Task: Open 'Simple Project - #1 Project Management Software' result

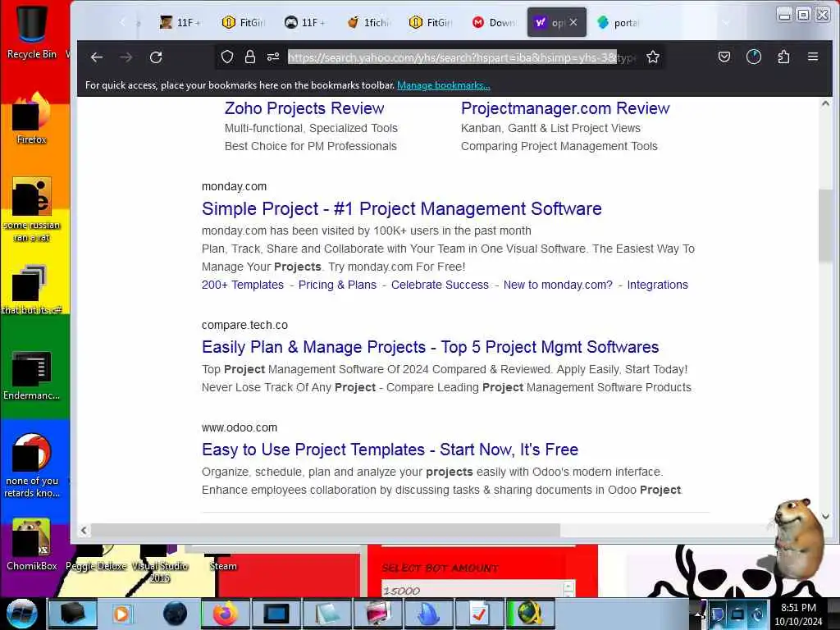Action: (402, 208)
